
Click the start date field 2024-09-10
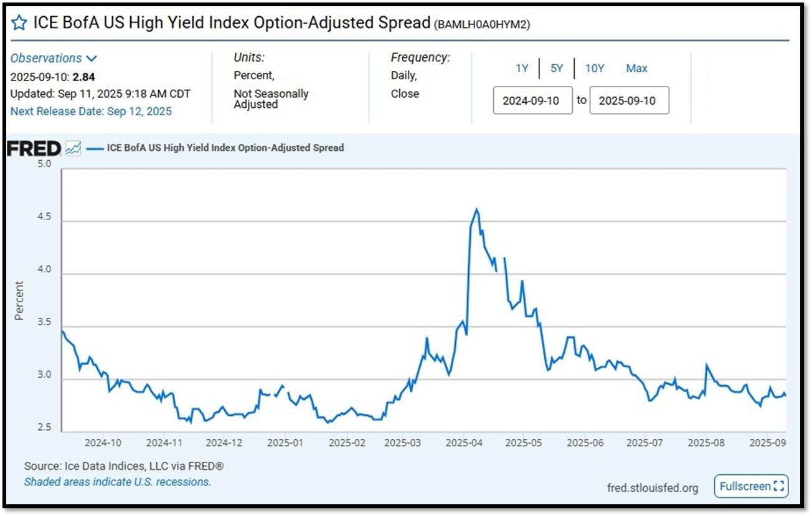click(x=533, y=100)
